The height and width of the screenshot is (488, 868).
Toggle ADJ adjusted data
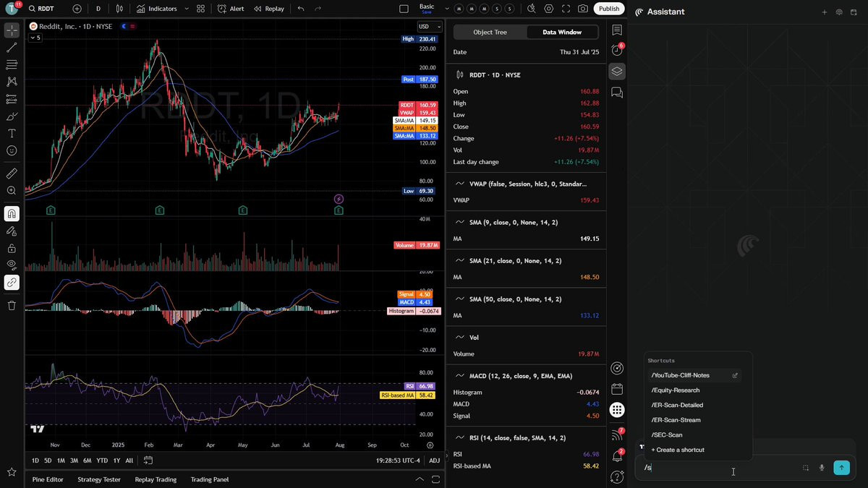434,461
